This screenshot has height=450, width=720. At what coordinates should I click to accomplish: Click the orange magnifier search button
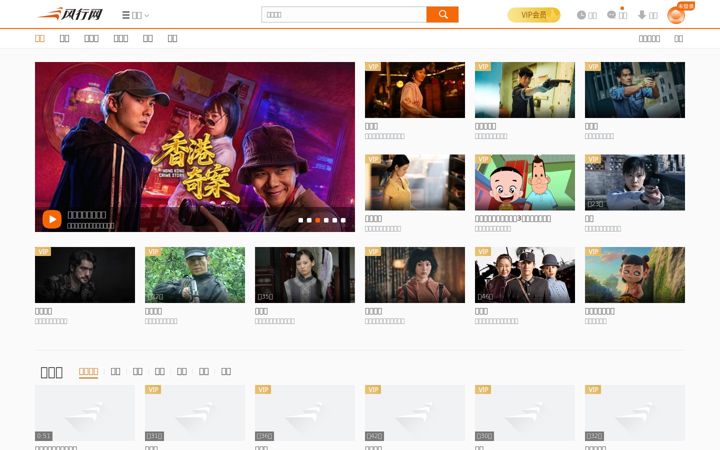pyautogui.click(x=443, y=15)
